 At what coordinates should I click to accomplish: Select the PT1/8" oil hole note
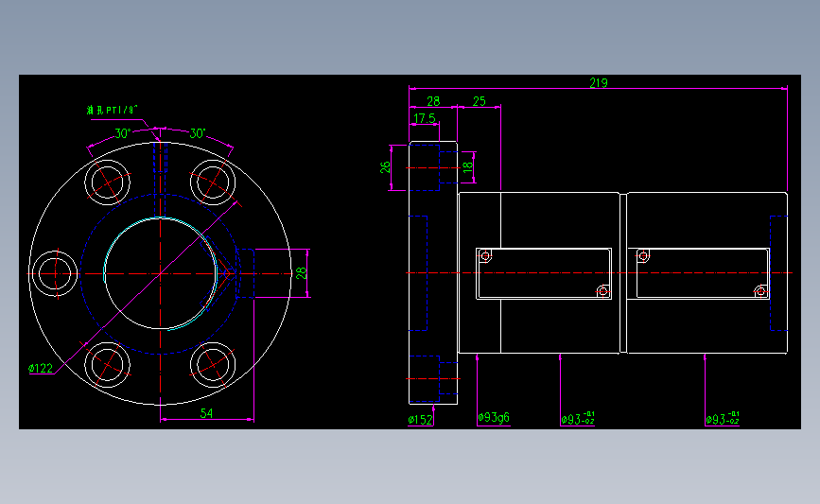click(112, 110)
